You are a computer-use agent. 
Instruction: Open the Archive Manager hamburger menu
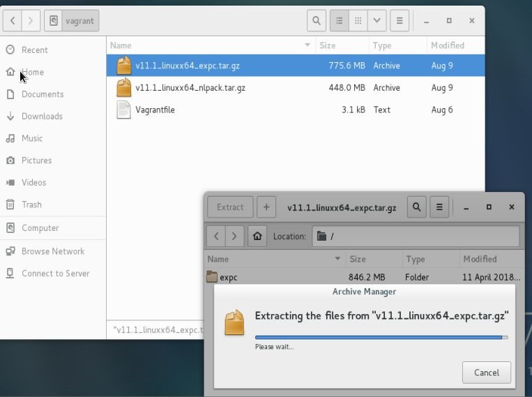click(x=439, y=207)
